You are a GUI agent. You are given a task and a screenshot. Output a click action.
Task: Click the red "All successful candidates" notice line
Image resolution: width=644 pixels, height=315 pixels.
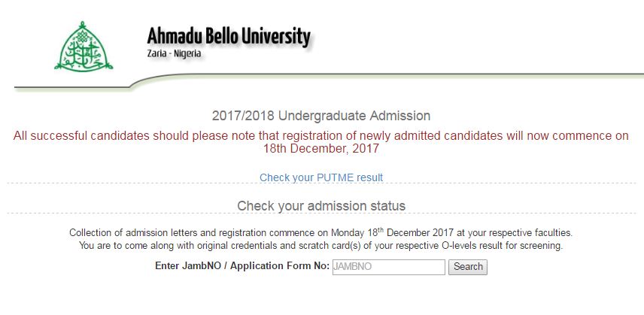[x=321, y=136]
